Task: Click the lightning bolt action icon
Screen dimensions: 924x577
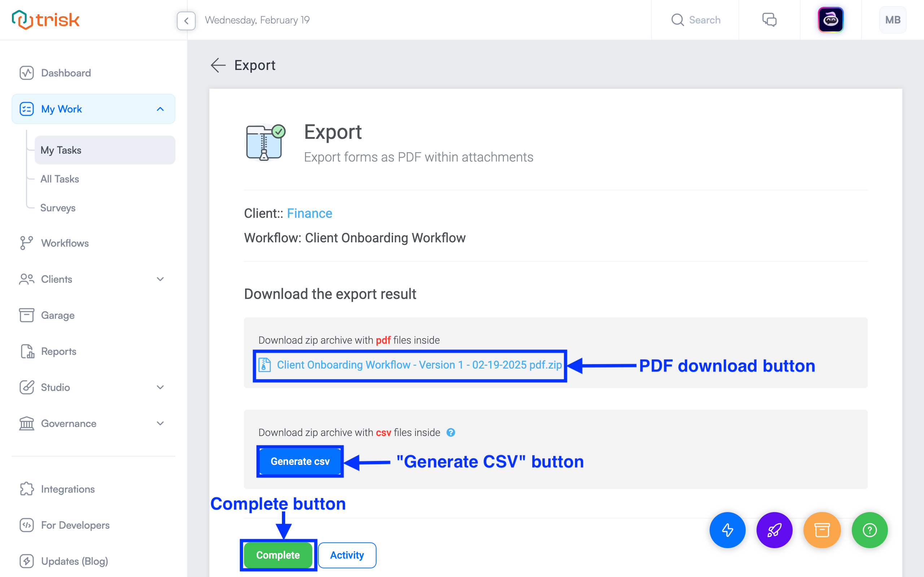Action: click(728, 530)
